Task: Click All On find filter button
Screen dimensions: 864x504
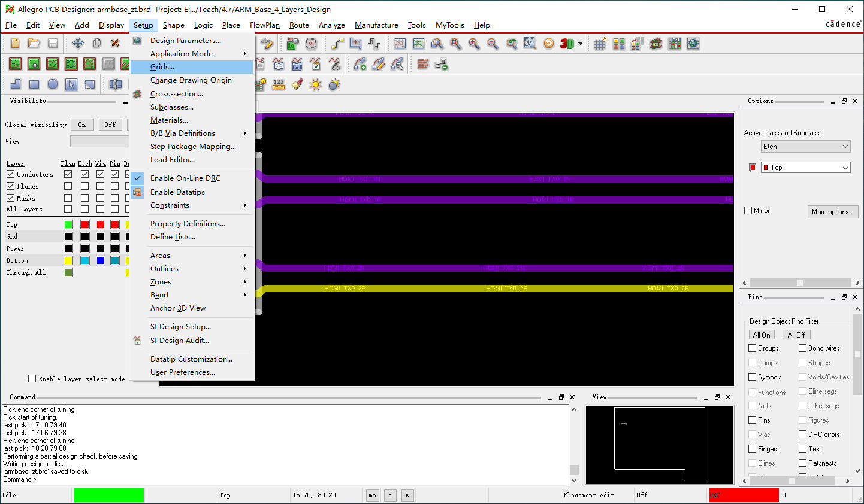Action: (762, 335)
